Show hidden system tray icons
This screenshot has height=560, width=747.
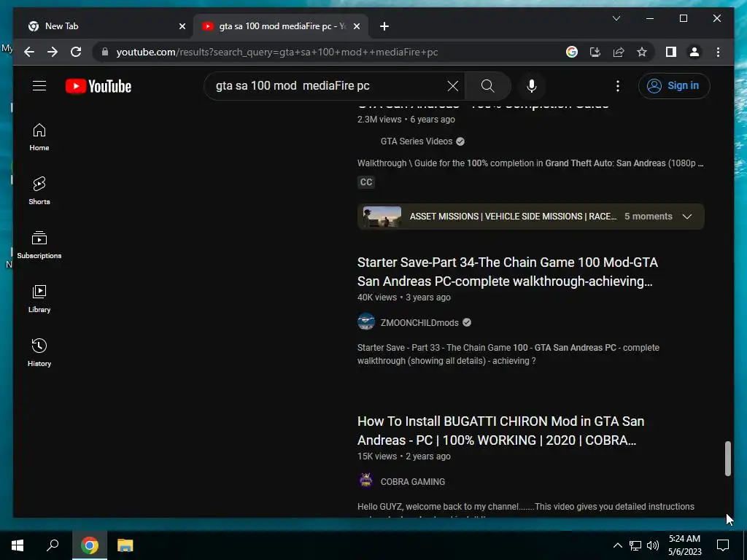coord(617,545)
